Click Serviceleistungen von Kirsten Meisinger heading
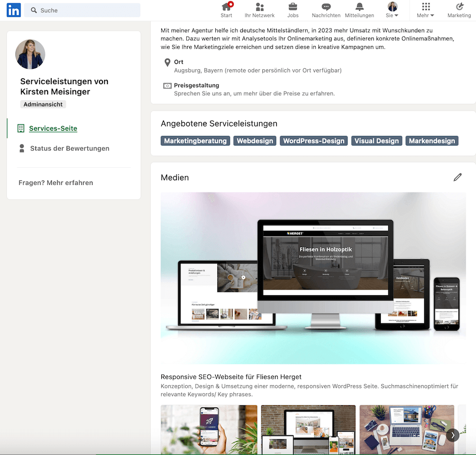The width and height of the screenshot is (476, 455). (64, 87)
